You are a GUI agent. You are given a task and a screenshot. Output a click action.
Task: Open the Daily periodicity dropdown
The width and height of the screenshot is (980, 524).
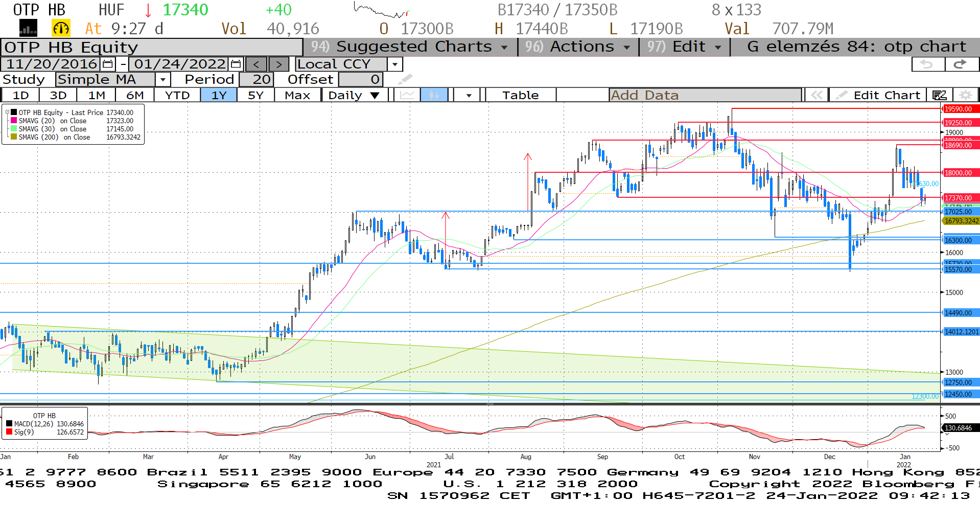[x=355, y=95]
